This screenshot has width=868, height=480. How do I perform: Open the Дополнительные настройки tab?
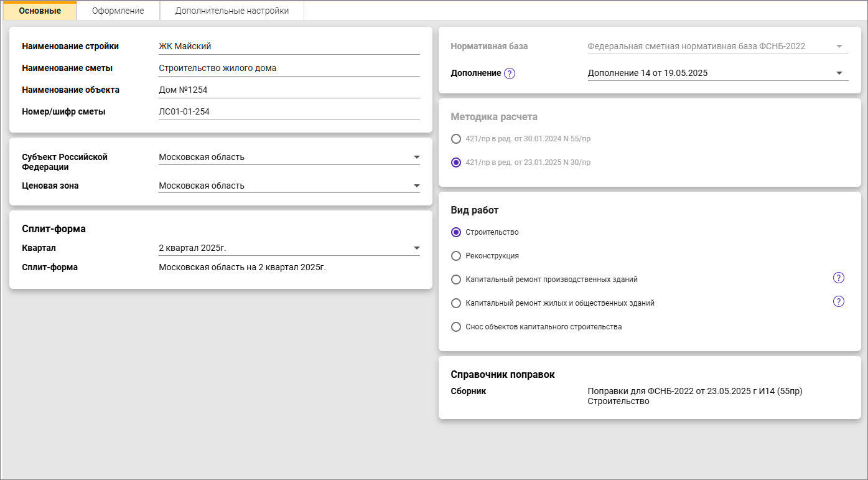(x=231, y=11)
